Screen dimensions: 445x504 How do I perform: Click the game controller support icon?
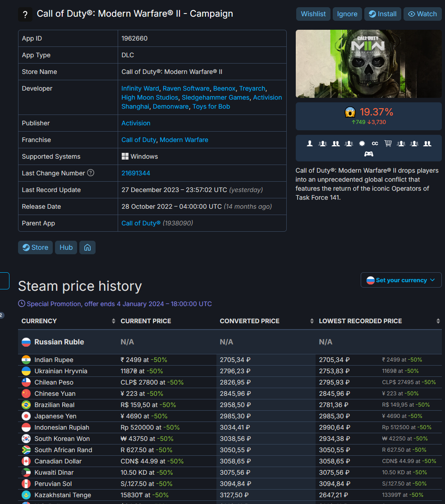point(368,154)
